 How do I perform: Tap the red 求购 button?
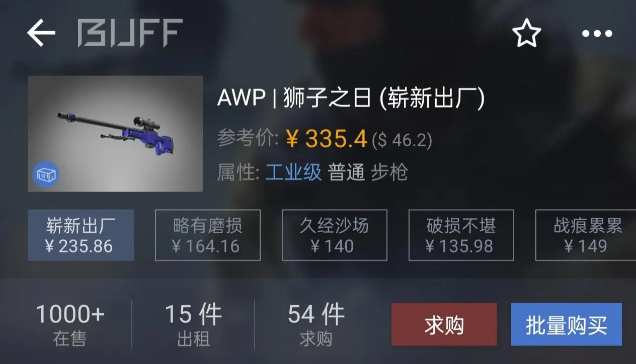click(444, 324)
